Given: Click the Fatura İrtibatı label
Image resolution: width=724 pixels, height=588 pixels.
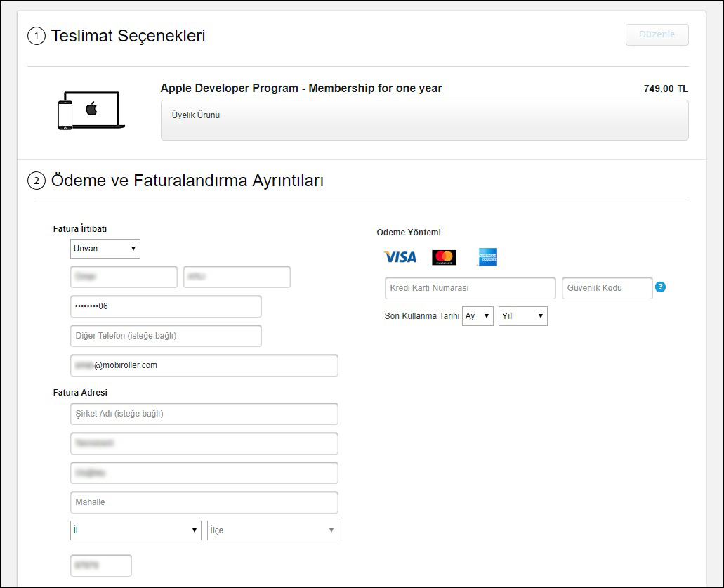Looking at the screenshot, I should coord(80,228).
